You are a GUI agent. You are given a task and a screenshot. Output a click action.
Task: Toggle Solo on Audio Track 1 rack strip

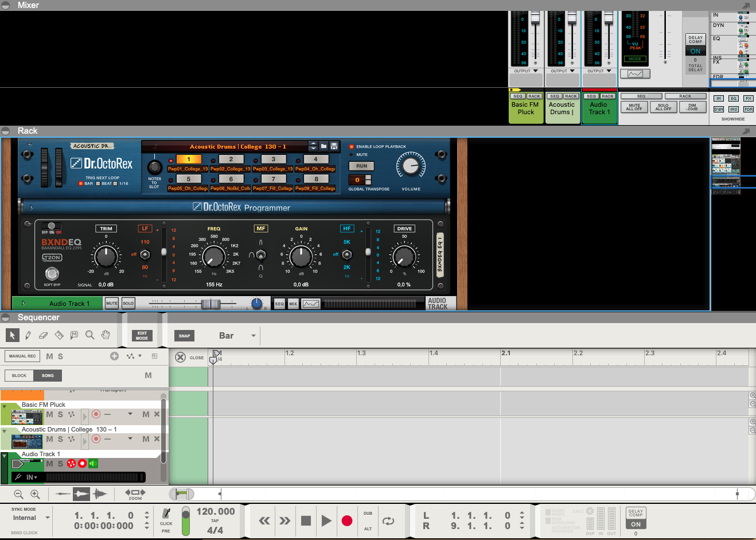tap(128, 303)
